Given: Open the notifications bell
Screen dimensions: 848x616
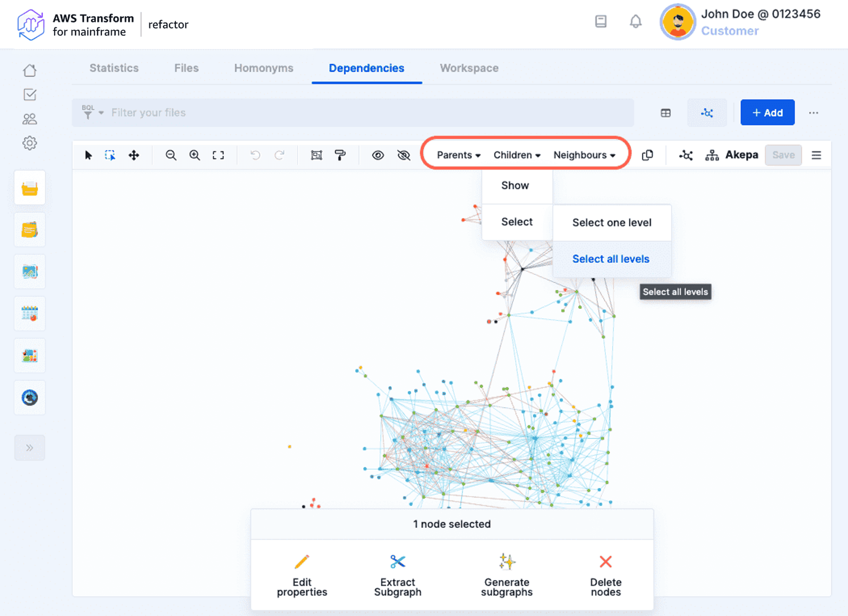Looking at the screenshot, I should point(635,22).
